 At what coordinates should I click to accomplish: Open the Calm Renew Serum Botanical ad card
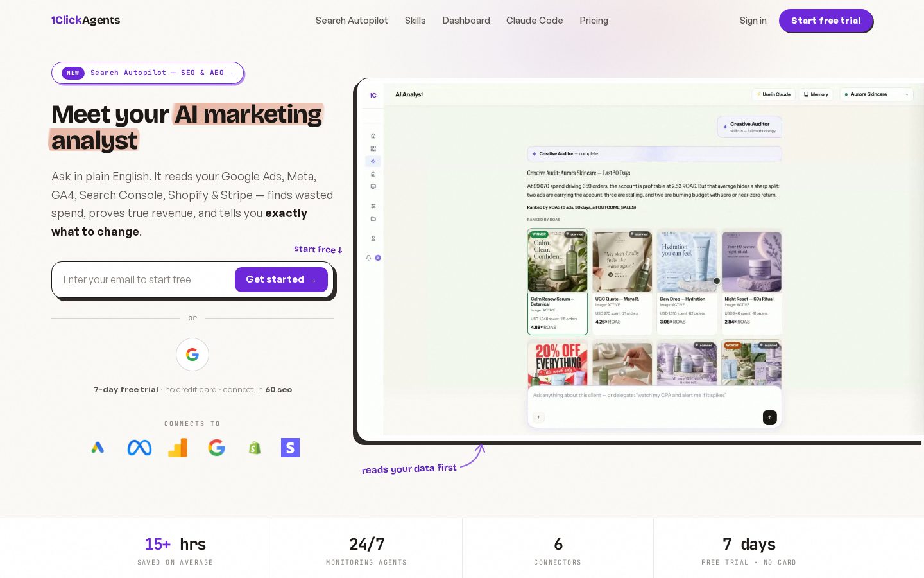pos(558,282)
